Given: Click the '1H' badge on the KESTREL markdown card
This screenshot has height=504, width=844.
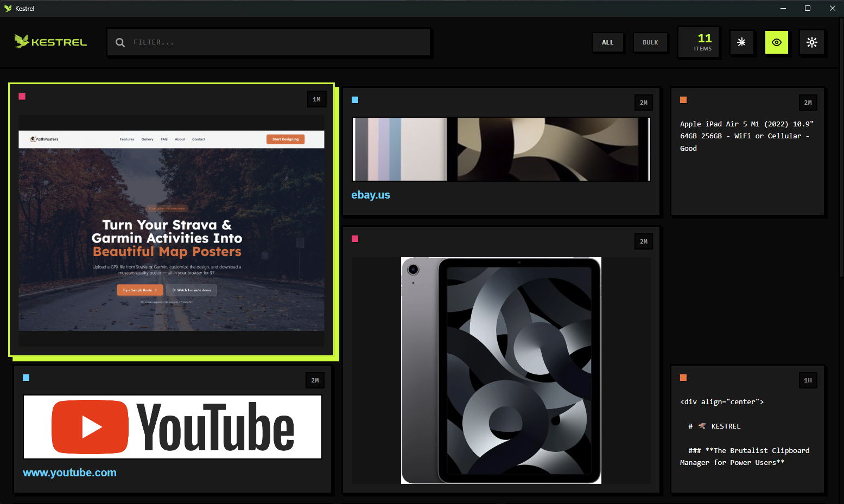Looking at the screenshot, I should 808,380.
